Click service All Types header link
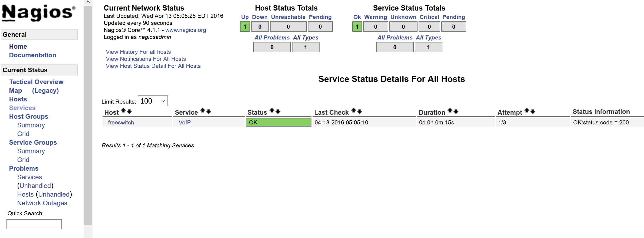644x238 pixels. (429, 38)
